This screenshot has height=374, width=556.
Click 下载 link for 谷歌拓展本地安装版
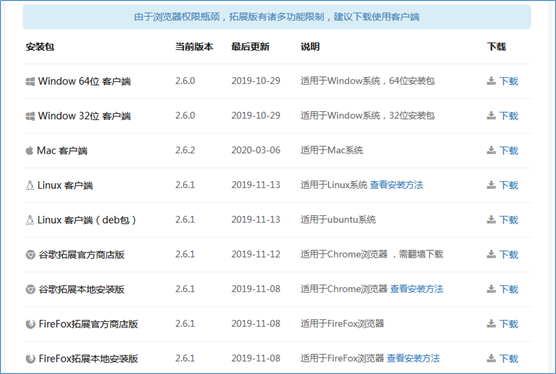tap(509, 289)
